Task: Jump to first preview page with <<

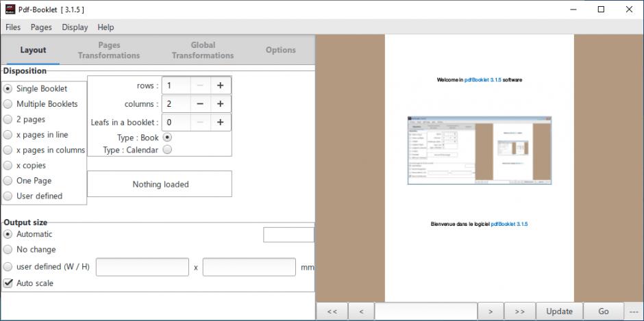Action: 332,311
